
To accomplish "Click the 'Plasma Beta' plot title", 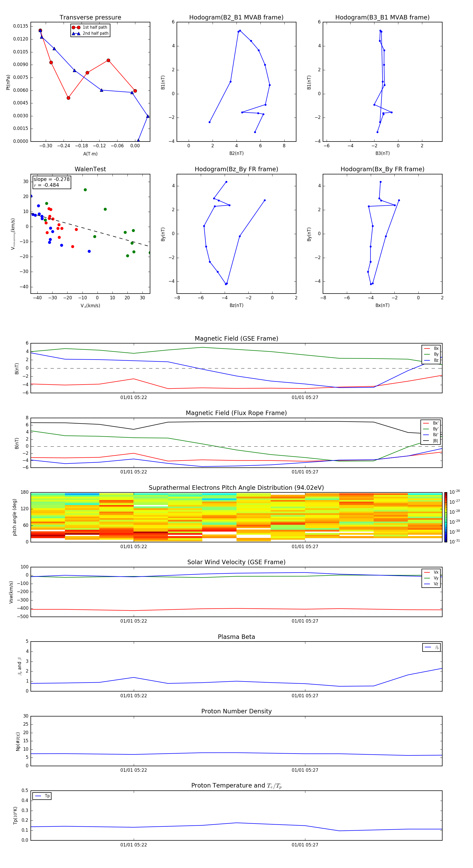I will [236, 637].
